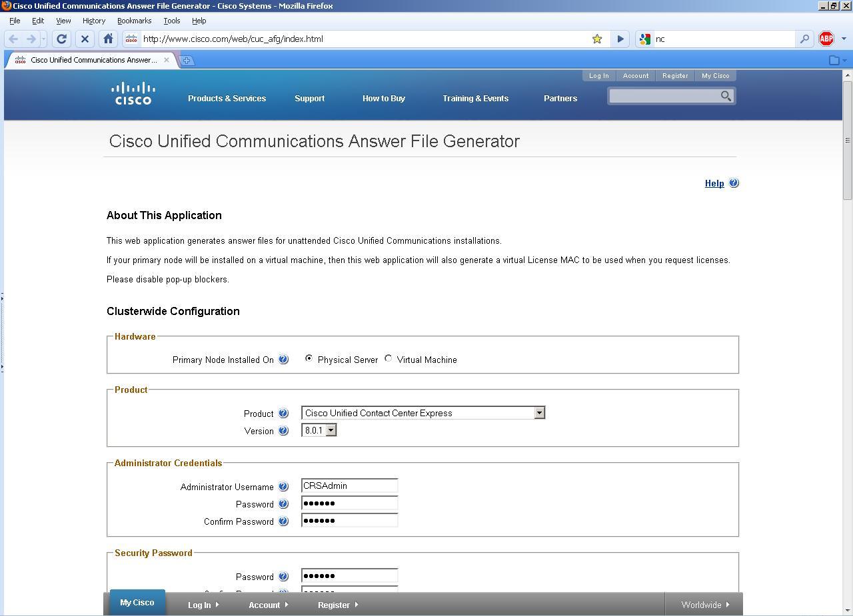Click My Cisco button in bottom bar
This screenshot has width=853, height=616.
(x=137, y=602)
